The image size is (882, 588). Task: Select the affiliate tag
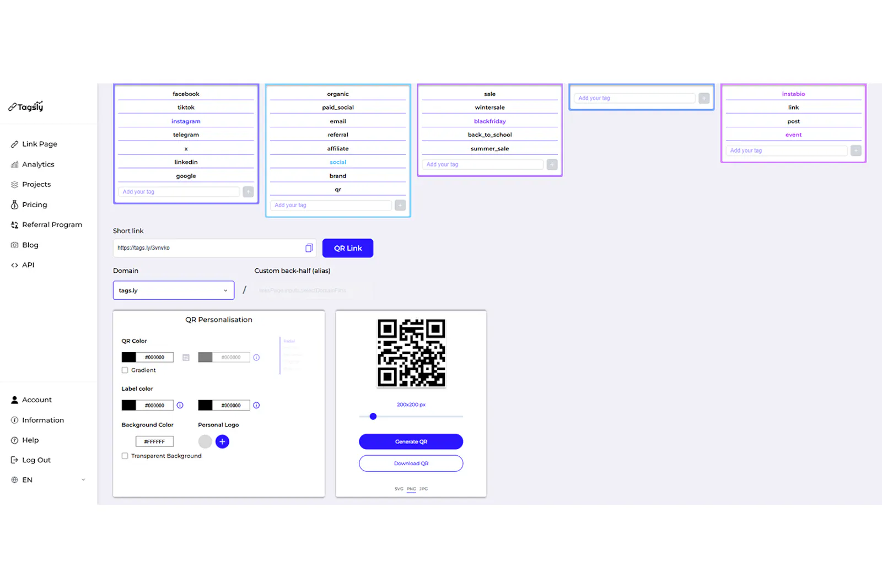(338, 148)
